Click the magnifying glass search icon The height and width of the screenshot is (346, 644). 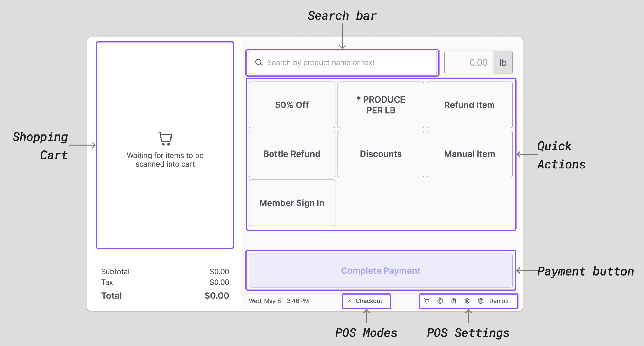point(259,63)
